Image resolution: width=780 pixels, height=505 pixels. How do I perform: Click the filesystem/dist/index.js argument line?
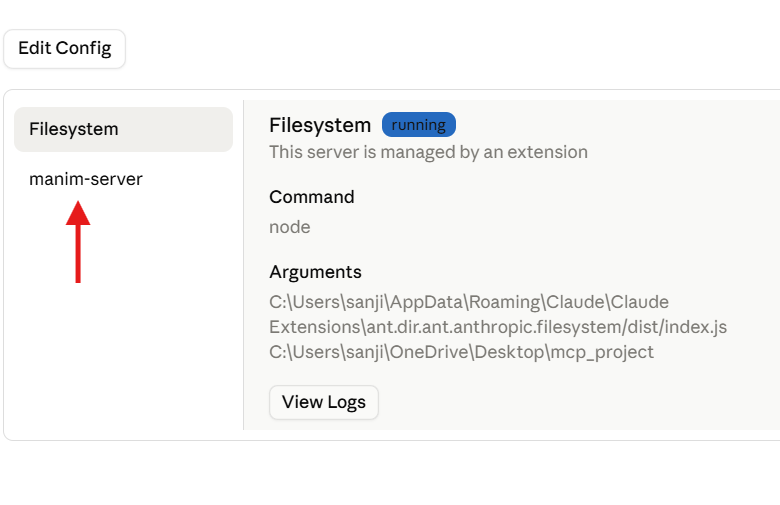[498, 327]
